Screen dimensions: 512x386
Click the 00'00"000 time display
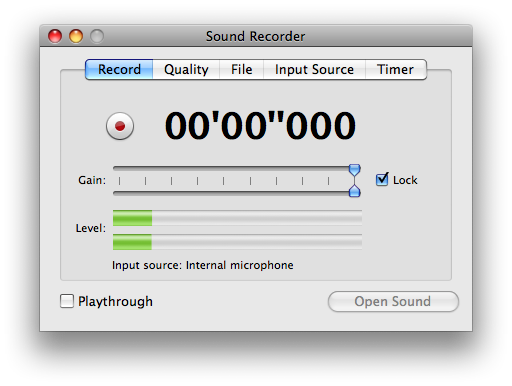click(260, 125)
